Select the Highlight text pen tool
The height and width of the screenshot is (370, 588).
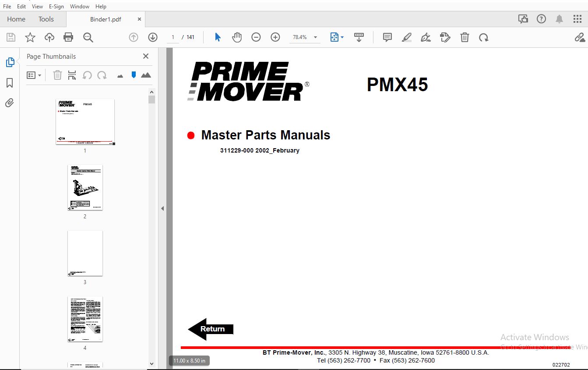[x=407, y=38]
